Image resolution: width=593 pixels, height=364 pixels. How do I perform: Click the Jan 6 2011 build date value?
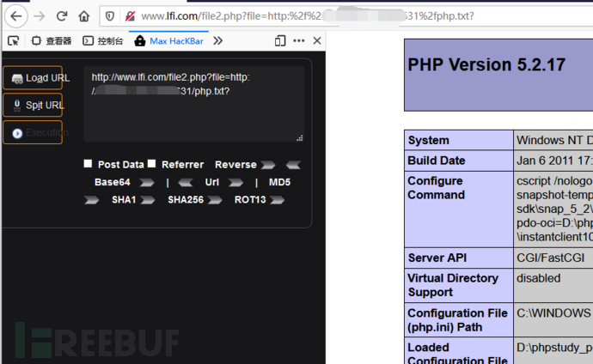pos(554,161)
